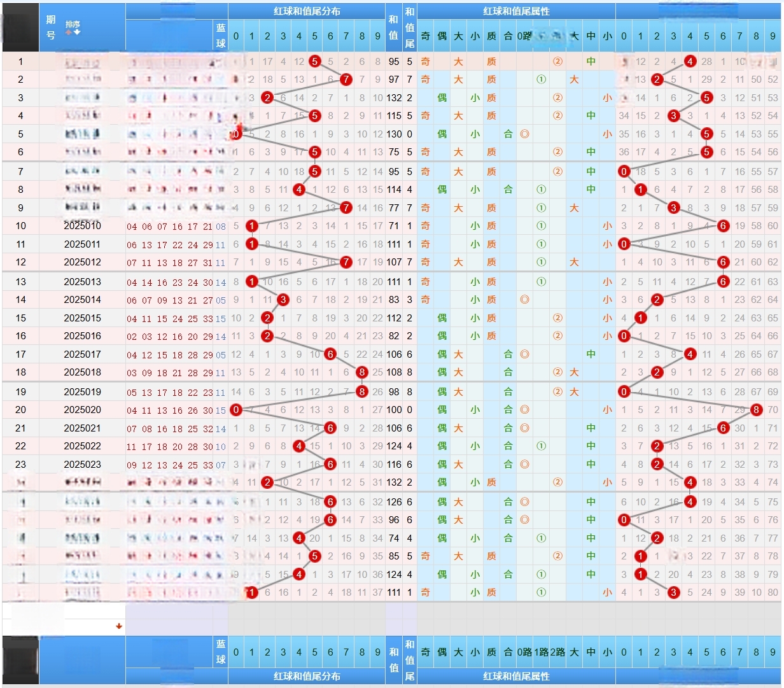Viewport: 784px width, 688px height.
Task: Click the period number 2025023
Action: pyautogui.click(x=82, y=465)
